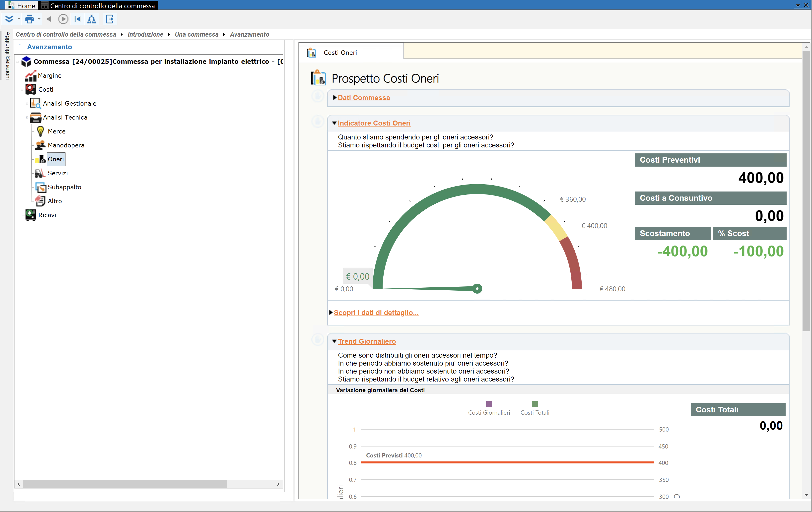Go back with the left arrow icon
Screen dimensions: 812x512
pyautogui.click(x=49, y=19)
